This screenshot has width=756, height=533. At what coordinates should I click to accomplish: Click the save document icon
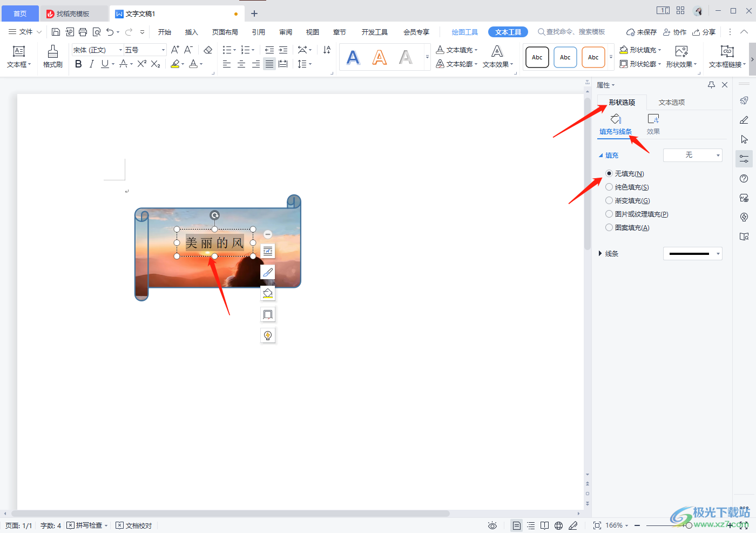point(56,32)
